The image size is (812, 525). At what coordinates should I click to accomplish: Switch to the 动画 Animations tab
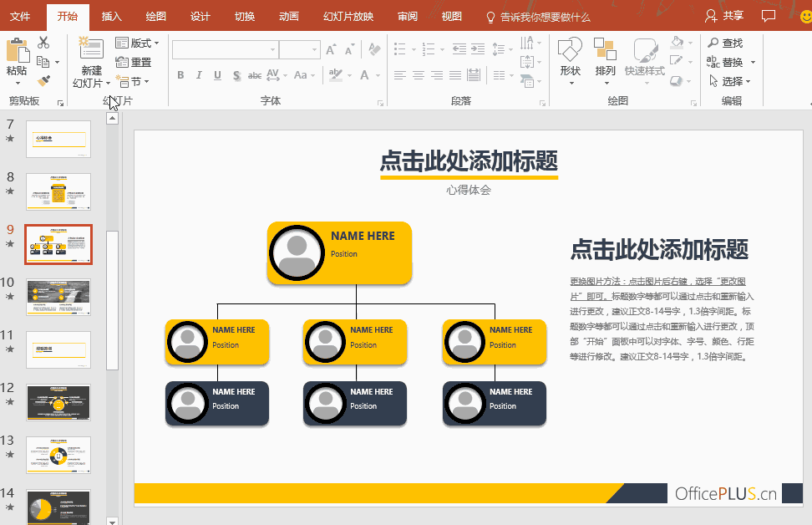pos(288,17)
